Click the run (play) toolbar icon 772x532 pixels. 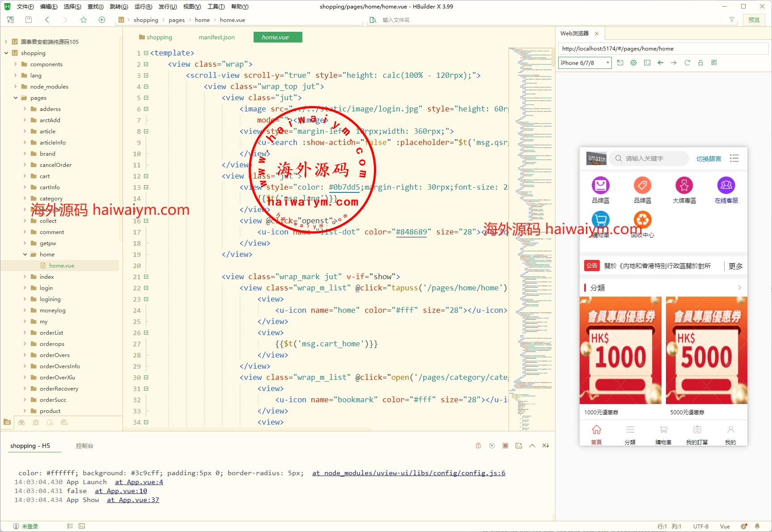pos(102,20)
